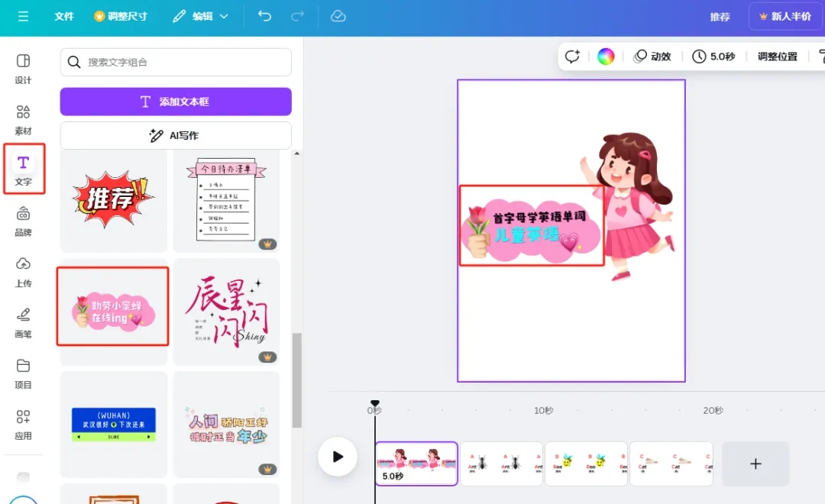Add a new page with plus button

[755, 464]
